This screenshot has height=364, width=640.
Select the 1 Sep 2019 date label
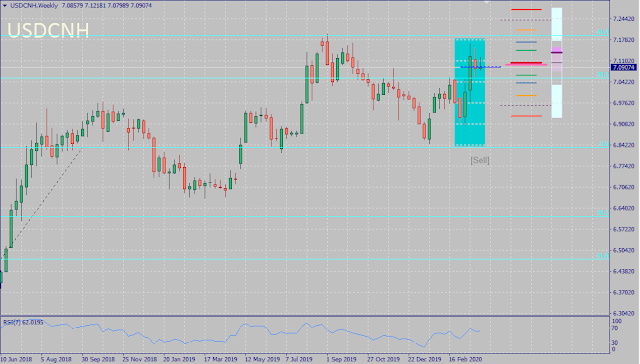(341, 360)
